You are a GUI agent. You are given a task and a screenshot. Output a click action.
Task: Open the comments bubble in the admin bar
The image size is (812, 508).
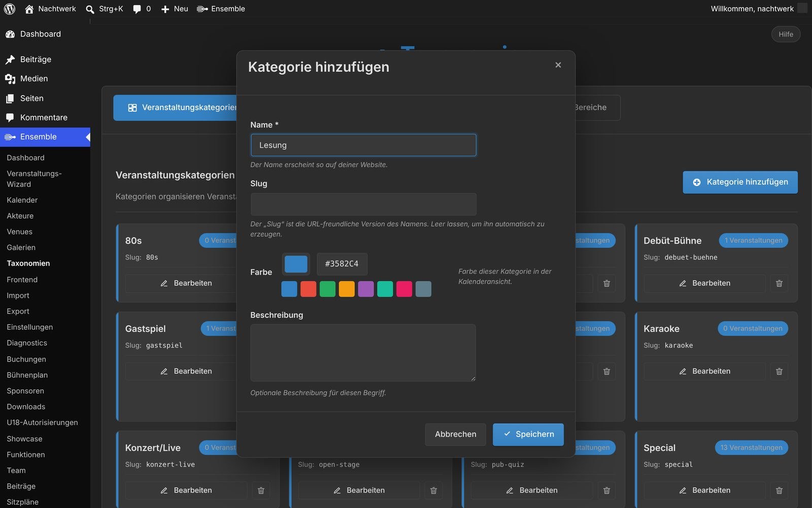coord(142,9)
